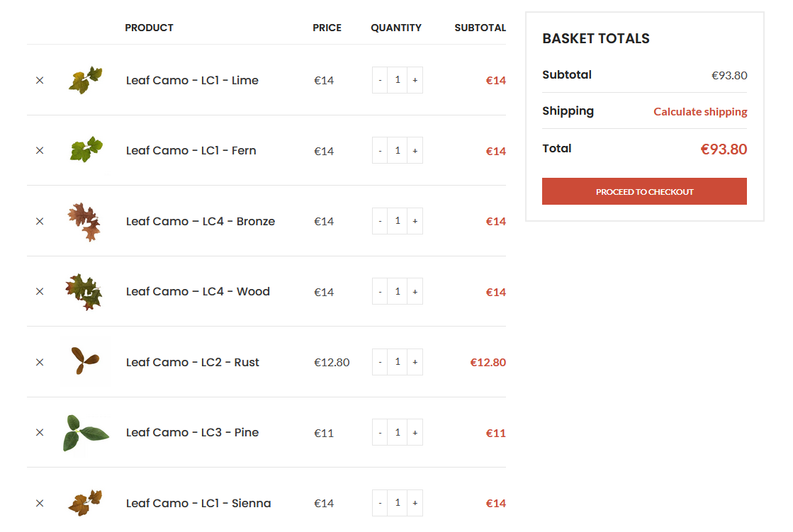Increase quantity of LC4 Bronze
Viewport: 793px width, 532px height.
coord(415,221)
